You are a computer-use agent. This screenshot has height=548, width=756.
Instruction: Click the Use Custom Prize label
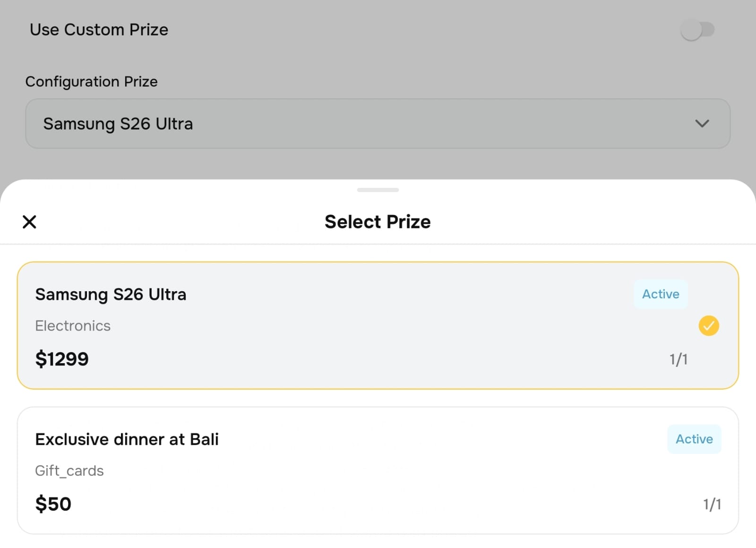pyautogui.click(x=99, y=30)
